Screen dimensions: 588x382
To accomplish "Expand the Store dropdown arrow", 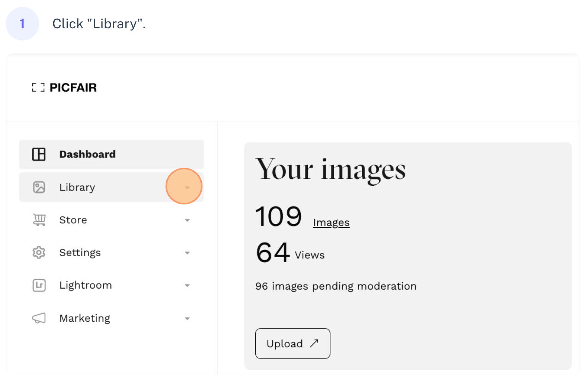I will tap(187, 220).
